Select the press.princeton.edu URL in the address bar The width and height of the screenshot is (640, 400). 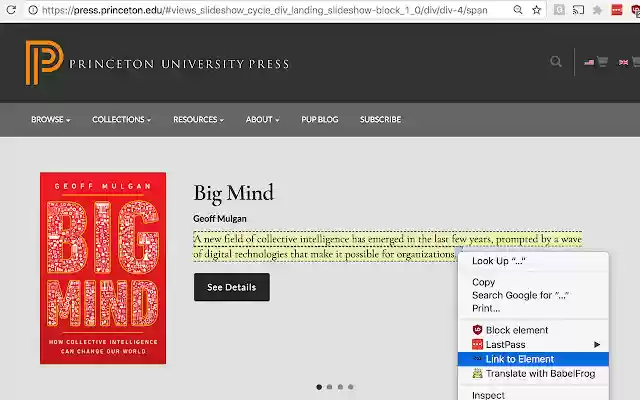(x=265, y=10)
